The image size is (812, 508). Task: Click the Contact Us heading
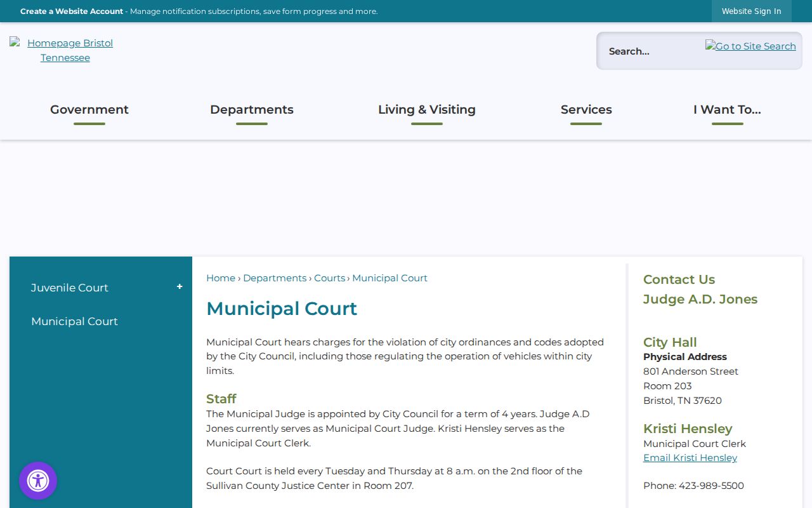click(679, 279)
